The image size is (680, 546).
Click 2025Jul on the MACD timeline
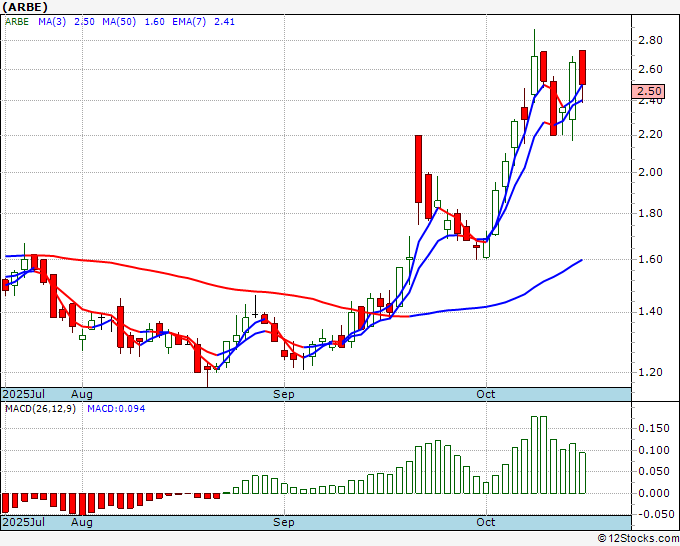[24, 522]
